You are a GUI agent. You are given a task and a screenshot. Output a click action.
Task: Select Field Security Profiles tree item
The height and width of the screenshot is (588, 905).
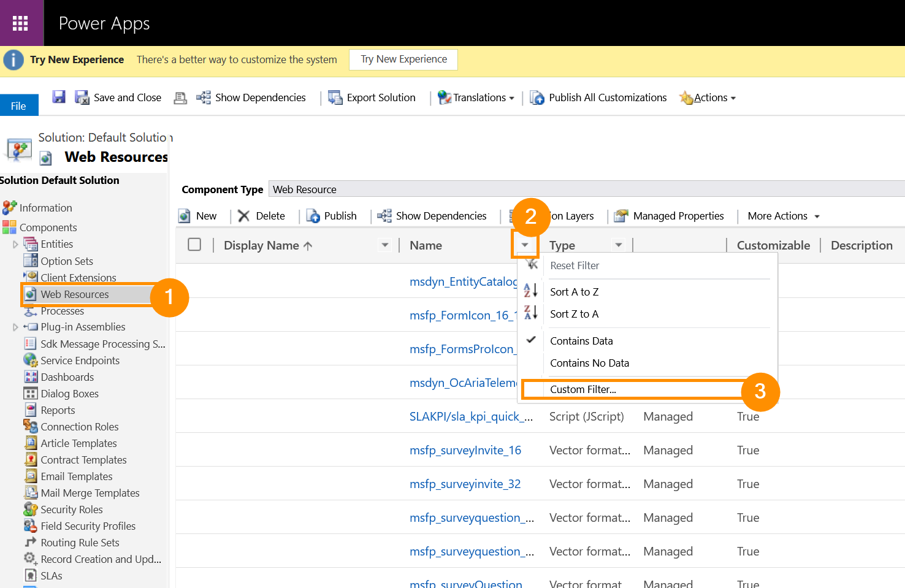88,526
